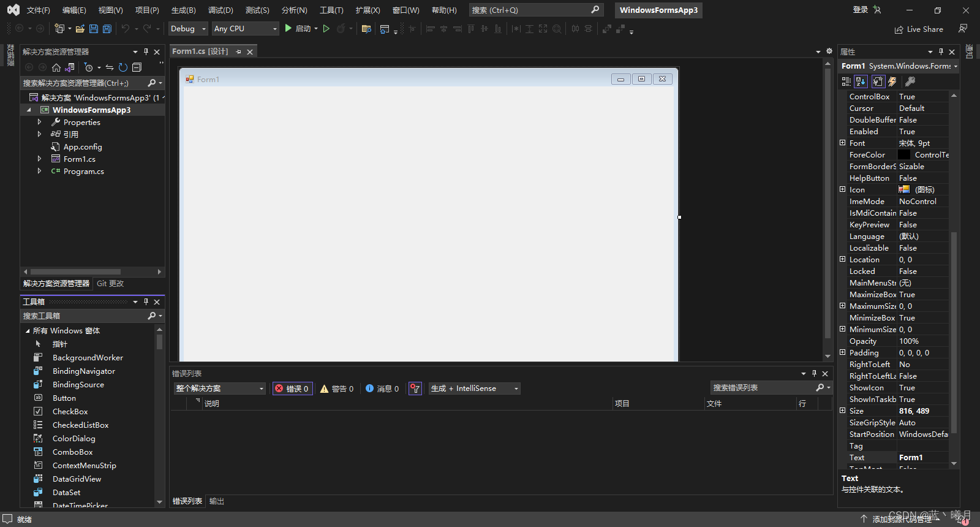The height and width of the screenshot is (527, 980).
Task: Pin the Properties panel
Action: [941, 52]
